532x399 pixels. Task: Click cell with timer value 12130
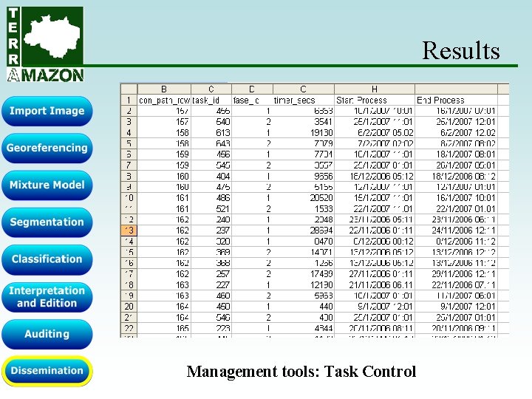(304, 284)
